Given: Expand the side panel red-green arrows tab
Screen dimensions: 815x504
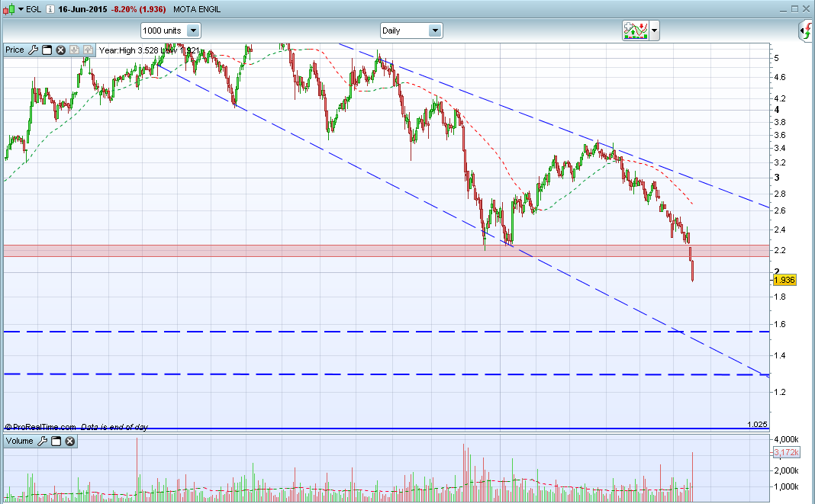Looking at the screenshot, I should tap(806, 30).
